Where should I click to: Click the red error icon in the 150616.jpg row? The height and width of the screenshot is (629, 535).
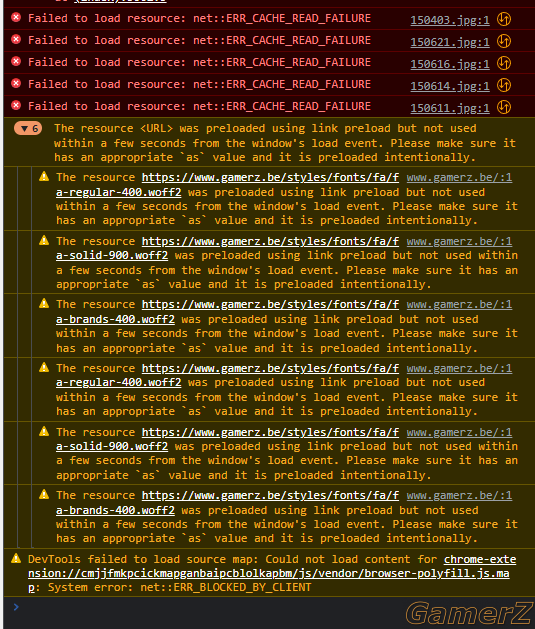[16, 61]
